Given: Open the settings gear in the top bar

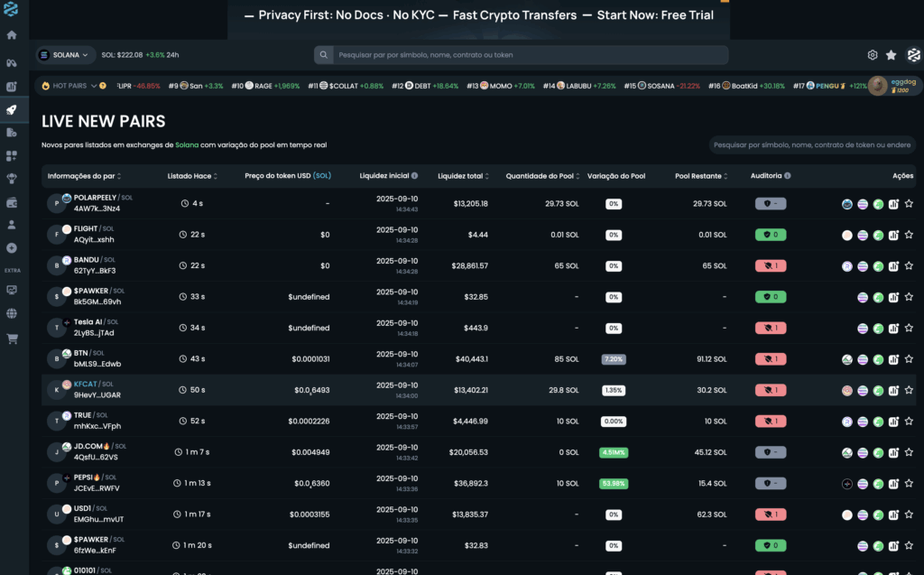Looking at the screenshot, I should coord(873,54).
